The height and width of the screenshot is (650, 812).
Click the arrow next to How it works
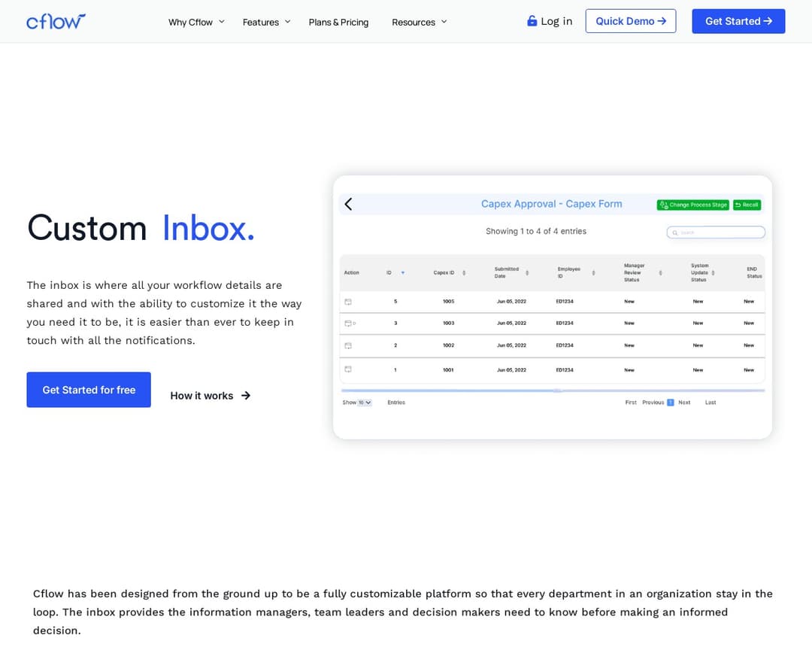pyautogui.click(x=246, y=396)
